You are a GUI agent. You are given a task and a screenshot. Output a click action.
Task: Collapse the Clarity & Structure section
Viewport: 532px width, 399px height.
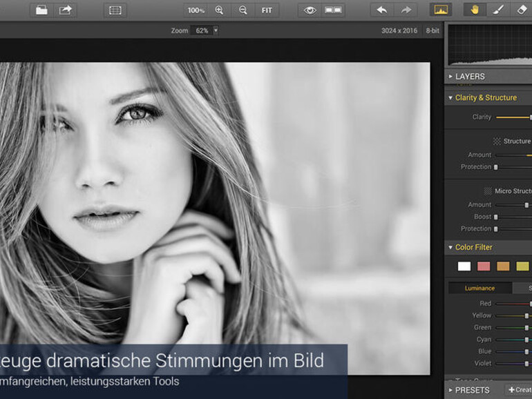pos(485,98)
